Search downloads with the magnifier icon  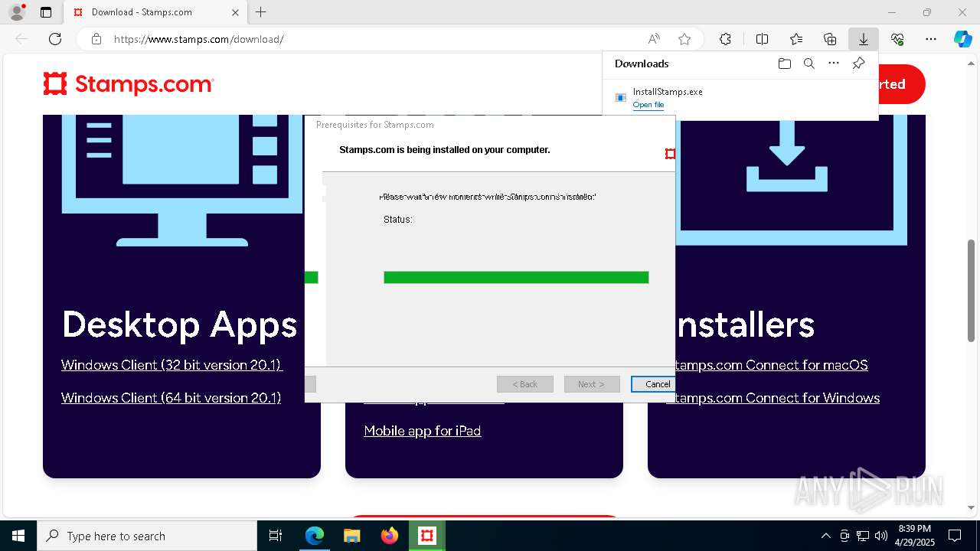point(808,64)
